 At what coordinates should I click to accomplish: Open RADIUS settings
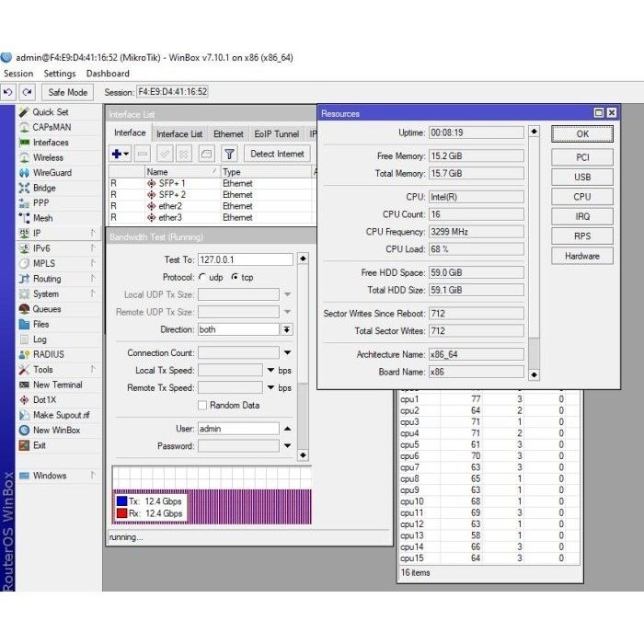click(48, 354)
